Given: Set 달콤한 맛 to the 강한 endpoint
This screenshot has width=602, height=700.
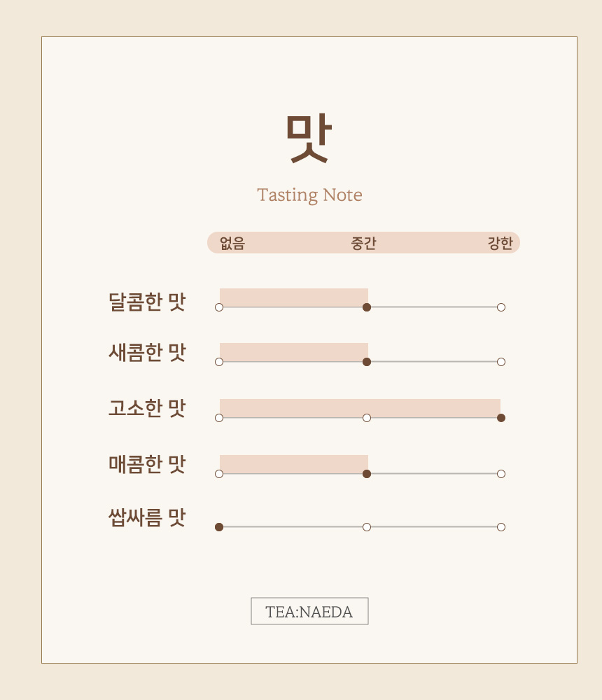Looking at the screenshot, I should (501, 307).
